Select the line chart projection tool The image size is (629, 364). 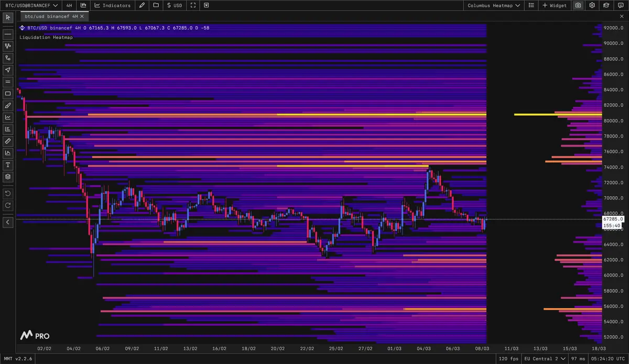[x=8, y=117]
